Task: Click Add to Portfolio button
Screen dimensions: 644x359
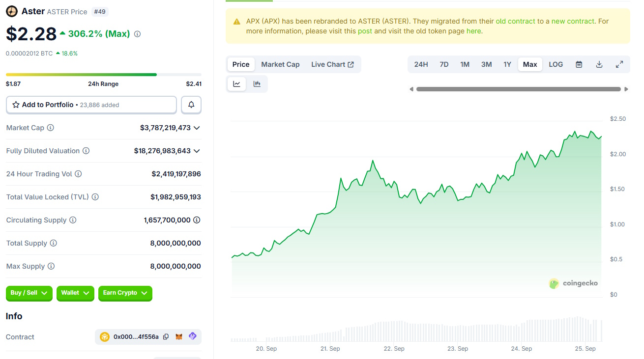Action: [x=91, y=105]
